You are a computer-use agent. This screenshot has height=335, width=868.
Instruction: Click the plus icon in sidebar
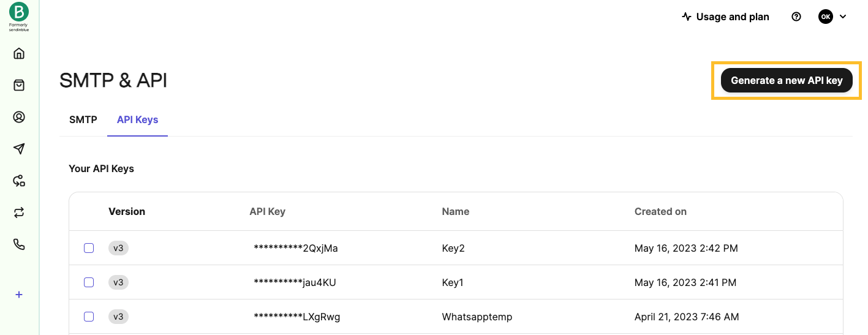pyautogui.click(x=19, y=295)
